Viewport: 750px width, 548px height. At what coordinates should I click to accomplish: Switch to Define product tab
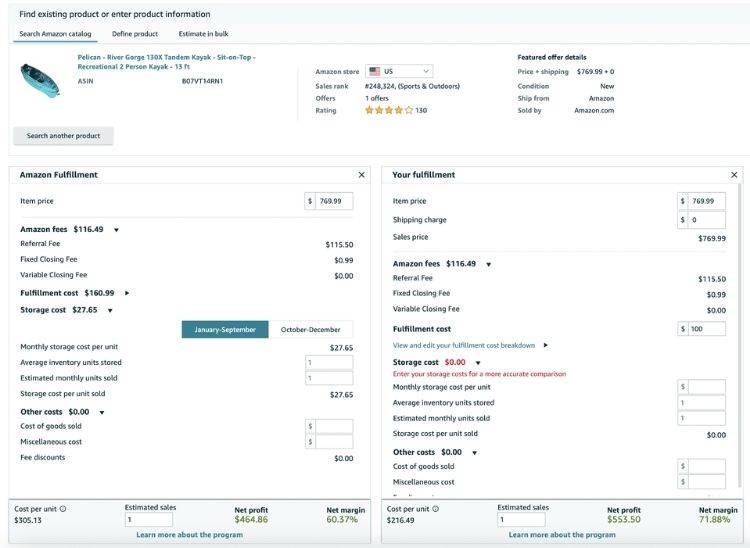click(135, 34)
